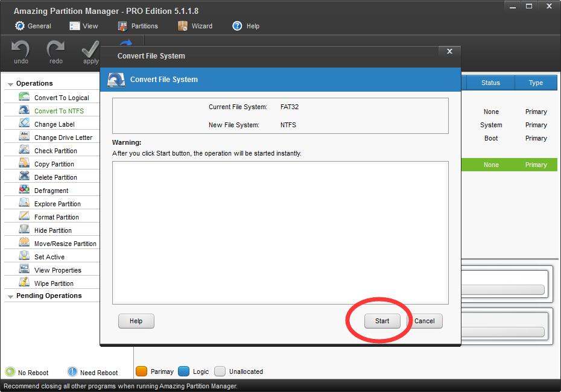Image resolution: width=561 pixels, height=392 pixels.
Task: Click the Convert To Logical icon
Action: (24, 97)
